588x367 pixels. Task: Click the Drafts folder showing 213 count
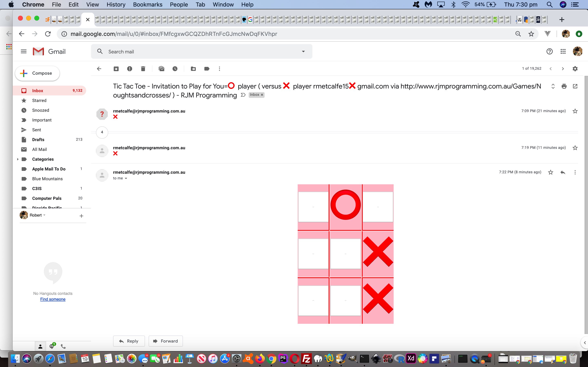38,139
